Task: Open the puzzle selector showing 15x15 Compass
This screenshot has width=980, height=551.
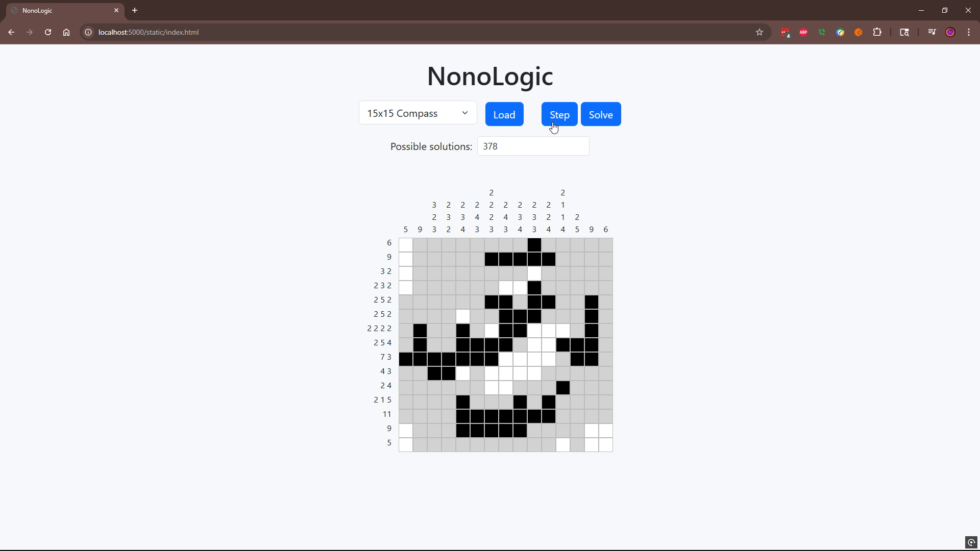Action: click(x=418, y=113)
